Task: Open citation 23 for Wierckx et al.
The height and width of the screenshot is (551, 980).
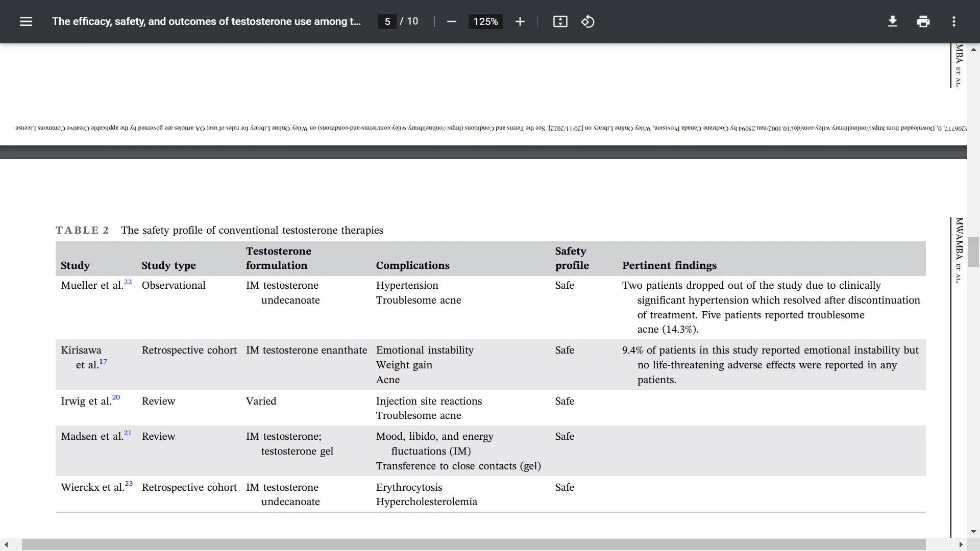Action: tap(129, 483)
